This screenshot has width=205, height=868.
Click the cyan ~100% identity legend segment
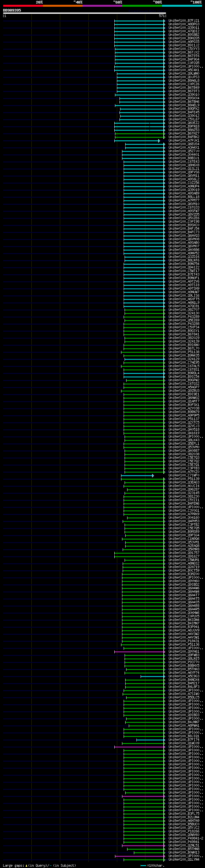coord(182,6)
